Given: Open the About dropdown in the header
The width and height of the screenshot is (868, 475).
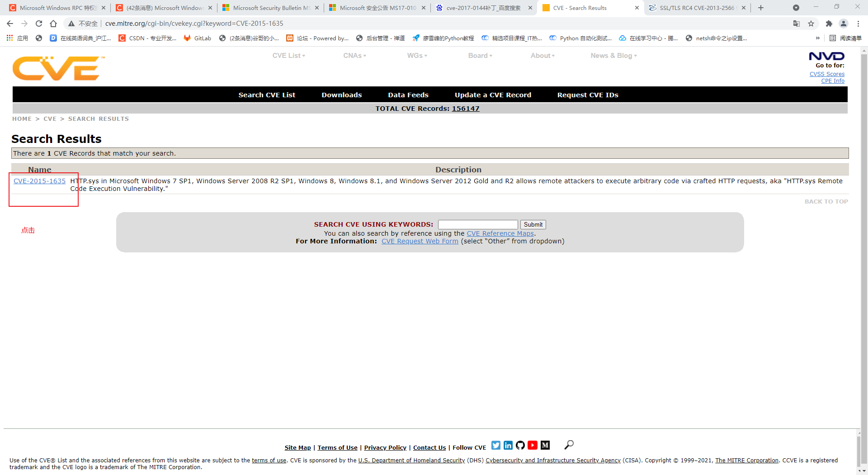Looking at the screenshot, I should pyautogui.click(x=542, y=55).
